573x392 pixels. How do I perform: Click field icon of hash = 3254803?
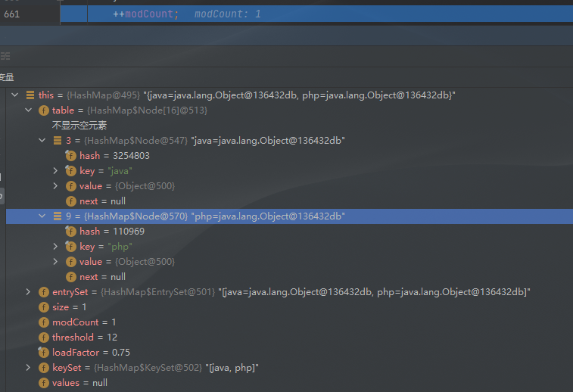70,156
